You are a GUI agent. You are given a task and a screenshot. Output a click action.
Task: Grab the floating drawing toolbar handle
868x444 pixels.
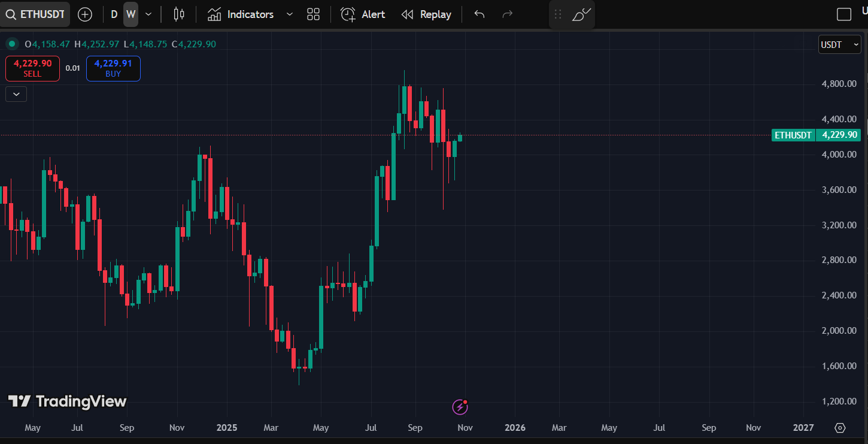[558, 14]
